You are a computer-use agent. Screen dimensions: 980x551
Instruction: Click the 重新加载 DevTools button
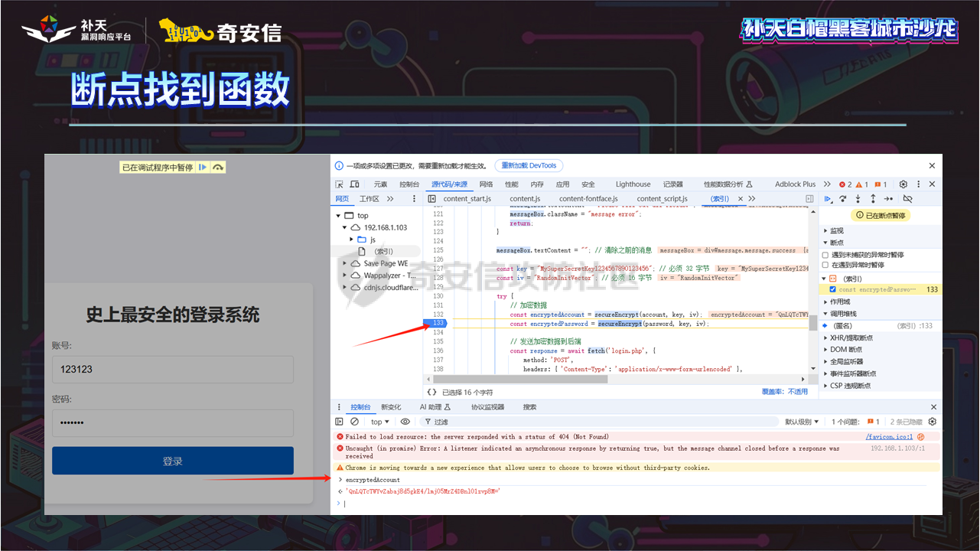(x=529, y=165)
